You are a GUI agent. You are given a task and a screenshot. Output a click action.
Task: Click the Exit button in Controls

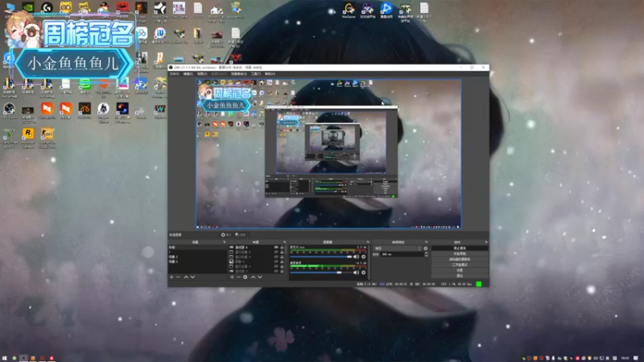coord(460,276)
